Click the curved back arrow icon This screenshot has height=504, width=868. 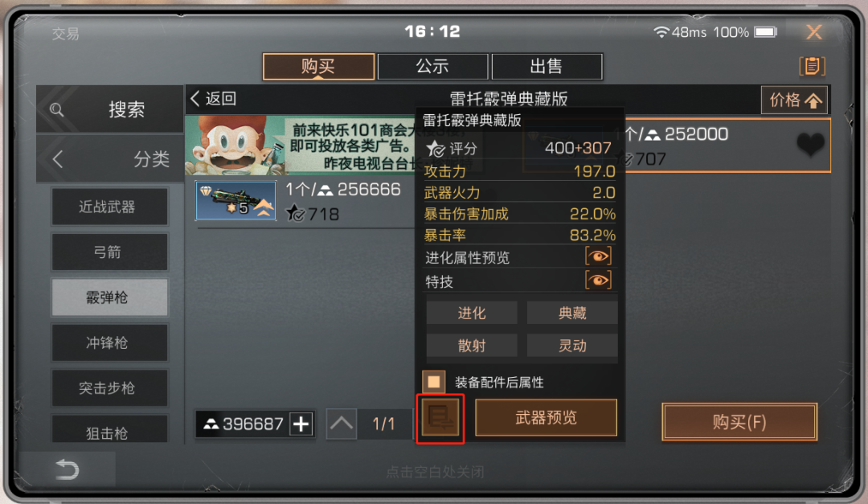68,469
